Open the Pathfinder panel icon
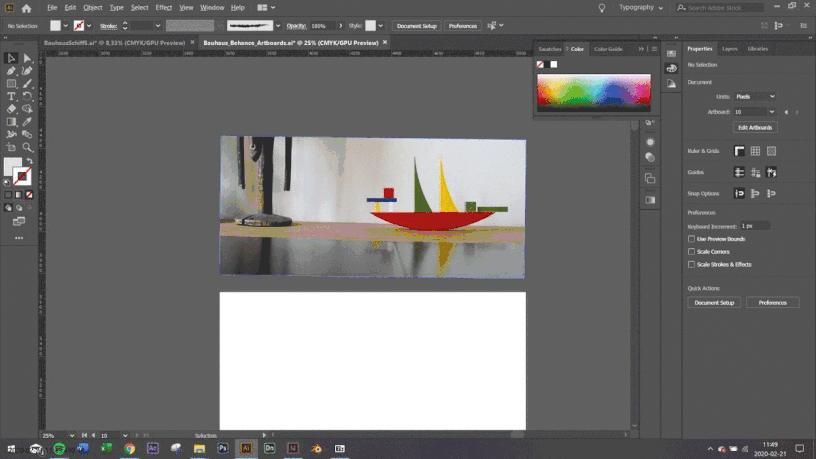816x459 pixels. click(650, 178)
